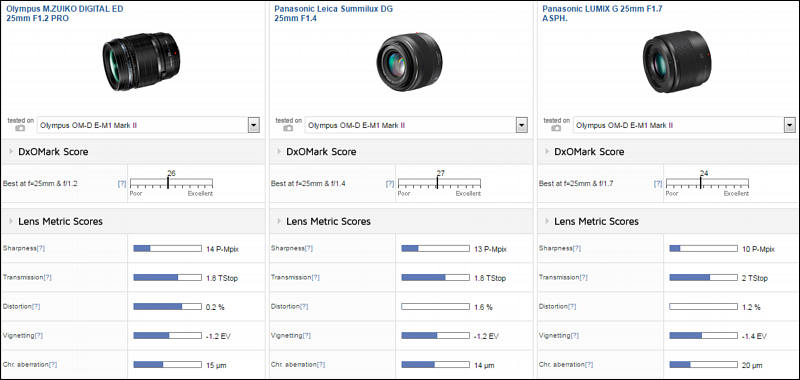Click transmission bar reading 2 TStop
The width and height of the screenshot is (800, 380).
tap(704, 277)
